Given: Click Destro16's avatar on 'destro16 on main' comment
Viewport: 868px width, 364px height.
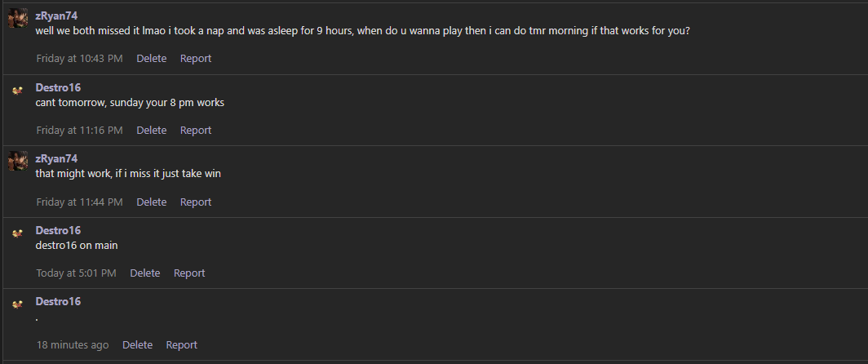Looking at the screenshot, I should pyautogui.click(x=18, y=233).
